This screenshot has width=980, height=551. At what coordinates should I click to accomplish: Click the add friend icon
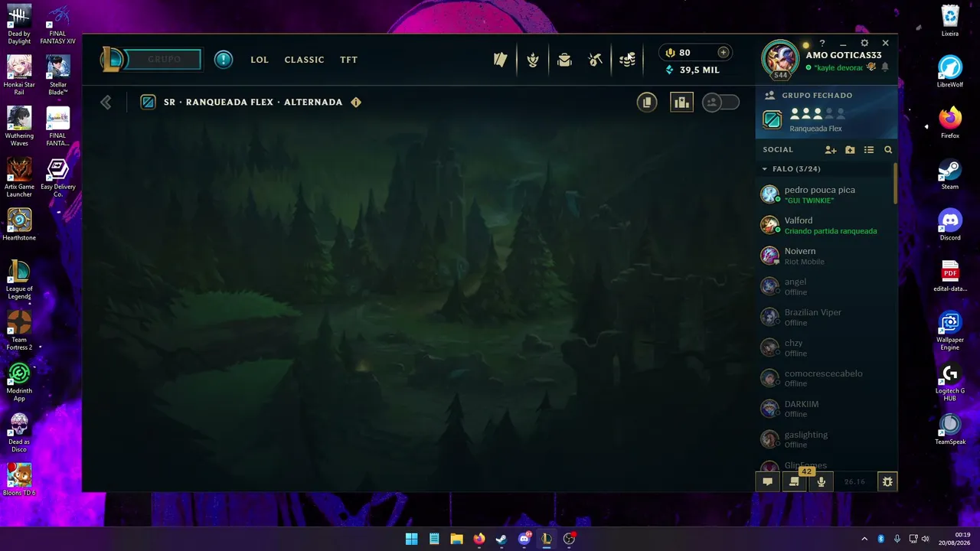(831, 150)
